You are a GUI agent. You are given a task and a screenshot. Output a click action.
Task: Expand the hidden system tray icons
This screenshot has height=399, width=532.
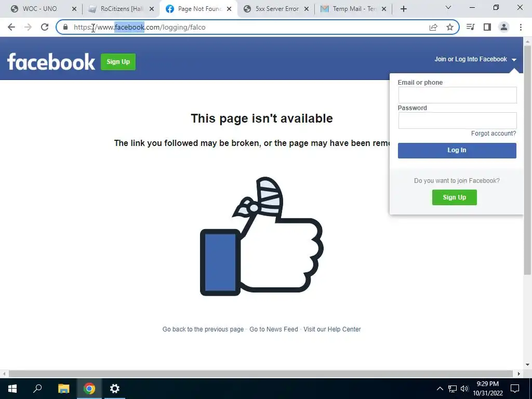pos(440,389)
